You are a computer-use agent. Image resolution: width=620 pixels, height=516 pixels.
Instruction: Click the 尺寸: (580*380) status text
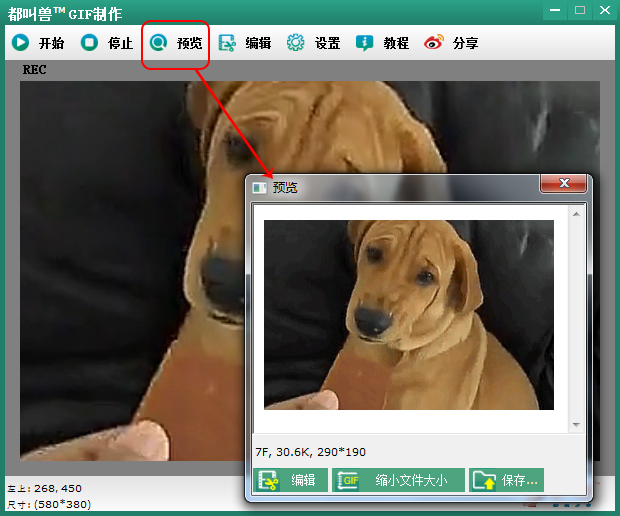point(49,505)
